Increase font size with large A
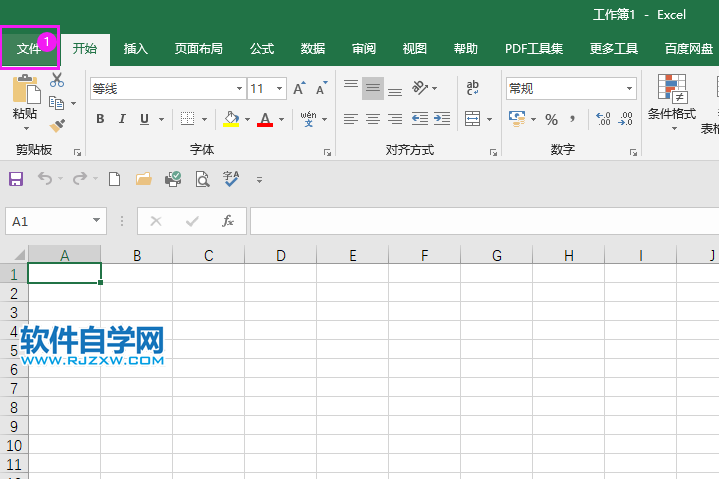 point(299,88)
